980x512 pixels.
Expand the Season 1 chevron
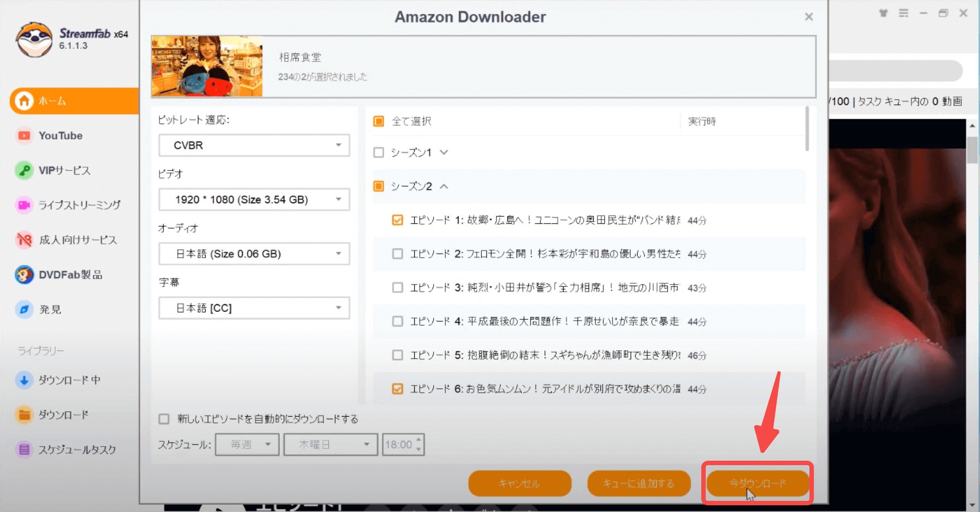coord(444,152)
